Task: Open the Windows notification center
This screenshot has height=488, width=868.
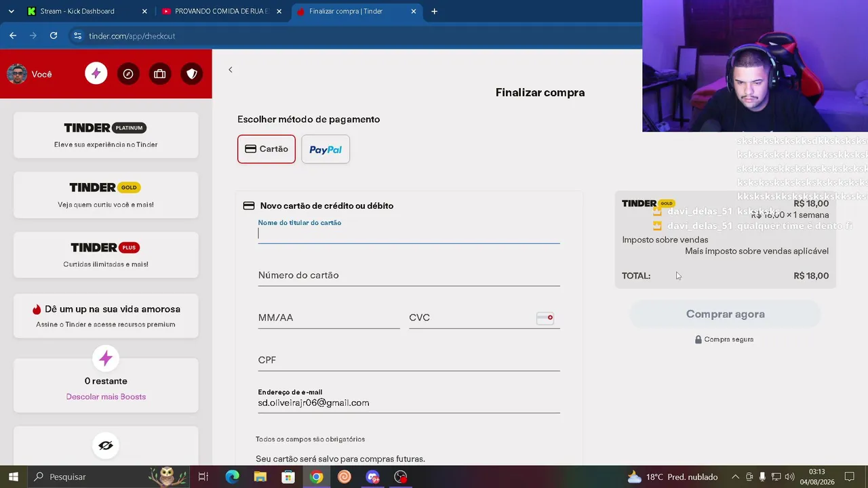Action: pos(850,477)
